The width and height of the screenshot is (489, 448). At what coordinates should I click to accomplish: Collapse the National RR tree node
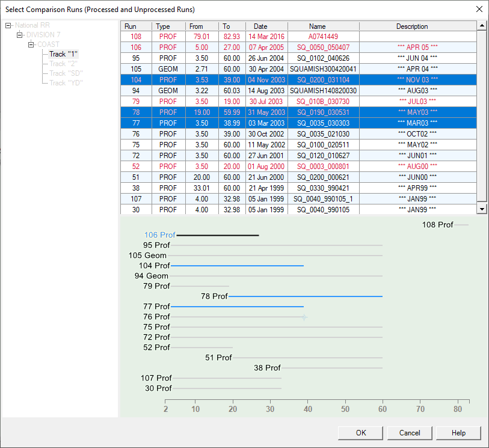[8, 25]
